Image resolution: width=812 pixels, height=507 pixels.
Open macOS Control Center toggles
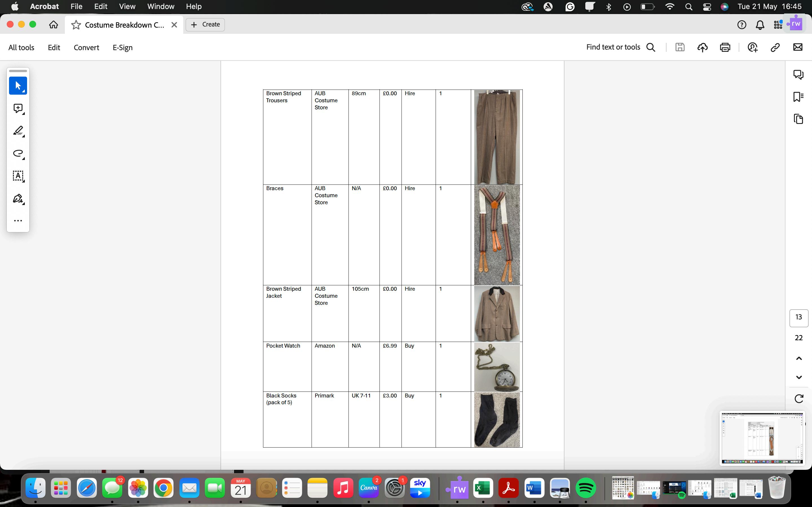(707, 7)
